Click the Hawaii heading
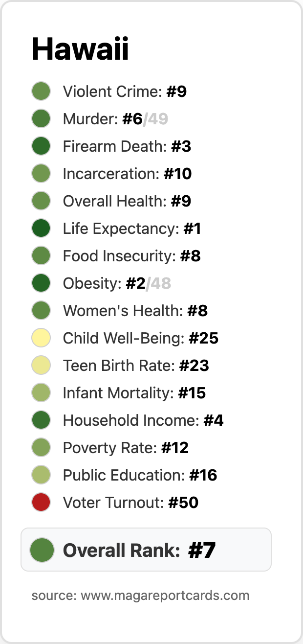This screenshot has width=303, height=644. click(x=80, y=49)
